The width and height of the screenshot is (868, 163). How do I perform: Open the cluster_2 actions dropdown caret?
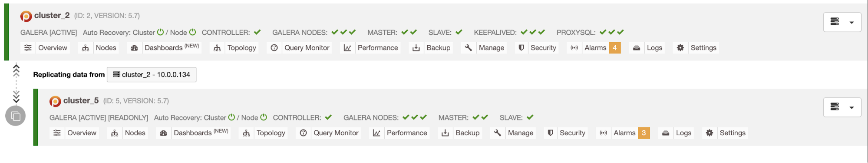click(851, 23)
